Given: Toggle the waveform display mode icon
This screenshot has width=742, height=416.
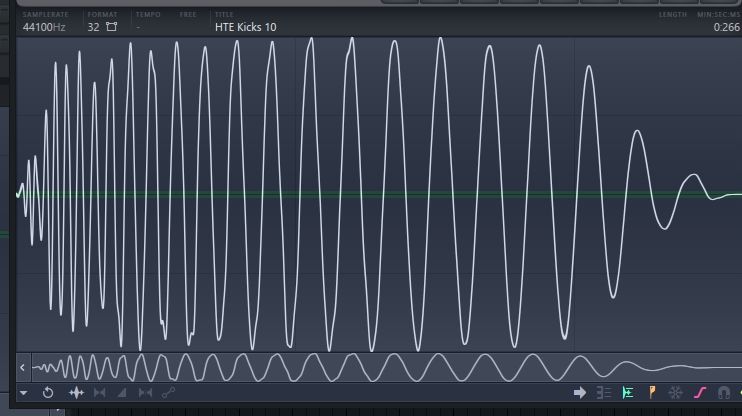Looking at the screenshot, I should pos(76,393).
